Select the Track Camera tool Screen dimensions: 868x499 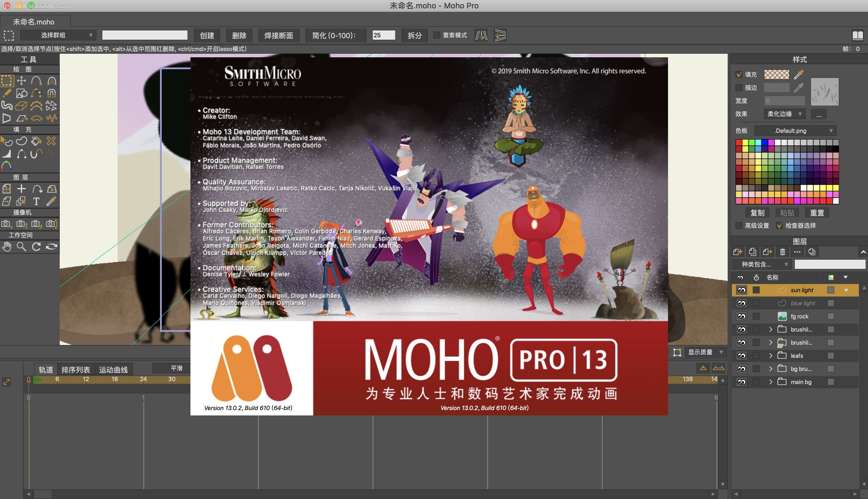pos(7,224)
